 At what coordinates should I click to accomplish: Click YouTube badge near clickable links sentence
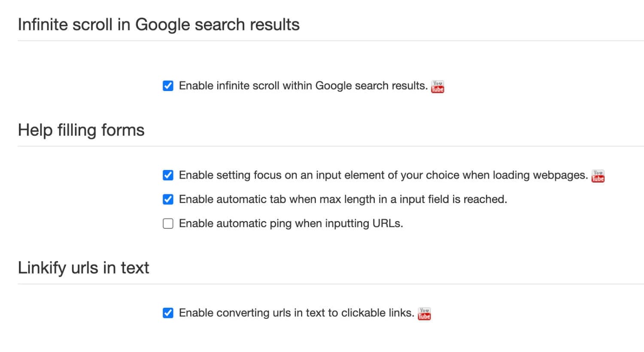pos(424,313)
